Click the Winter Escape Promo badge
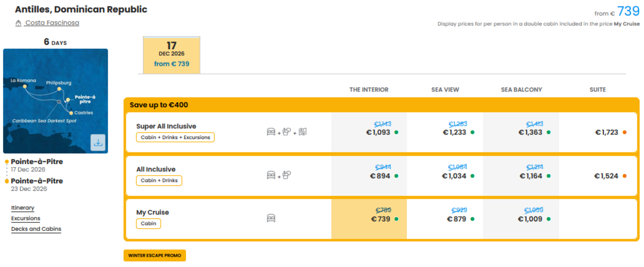Screen dimensions: 644x267 (x=155, y=256)
